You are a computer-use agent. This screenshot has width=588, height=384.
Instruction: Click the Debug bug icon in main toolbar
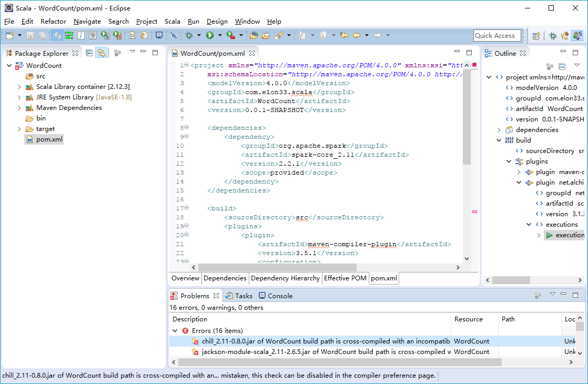[x=189, y=35]
